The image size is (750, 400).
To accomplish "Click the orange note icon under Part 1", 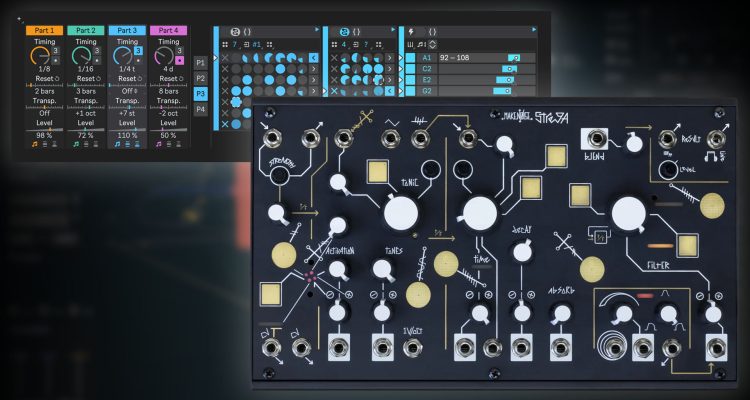I will click(36, 143).
